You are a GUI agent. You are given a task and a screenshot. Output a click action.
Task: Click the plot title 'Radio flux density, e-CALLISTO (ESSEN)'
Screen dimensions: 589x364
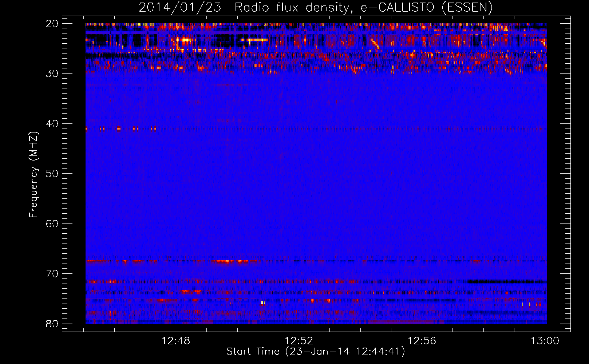(x=363, y=7)
